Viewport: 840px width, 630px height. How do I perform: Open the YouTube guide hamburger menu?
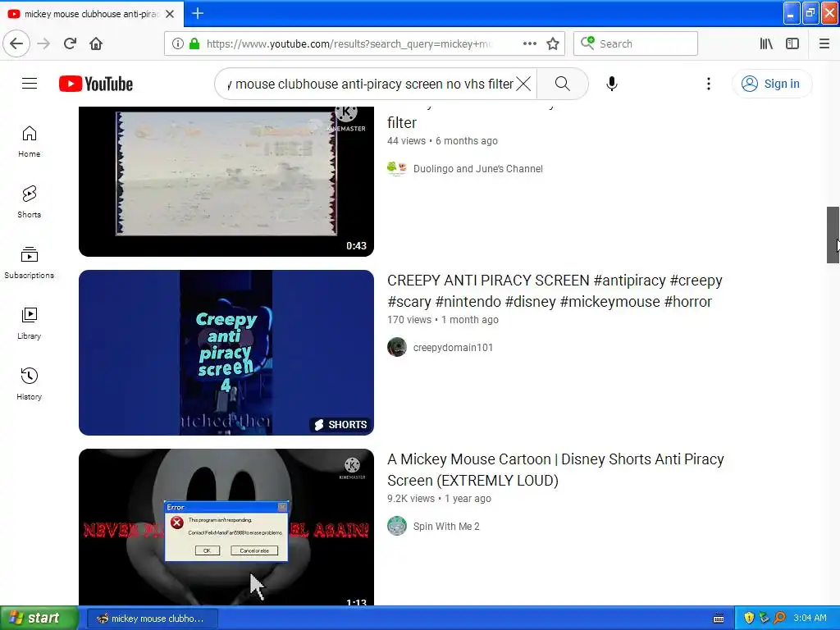(30, 84)
